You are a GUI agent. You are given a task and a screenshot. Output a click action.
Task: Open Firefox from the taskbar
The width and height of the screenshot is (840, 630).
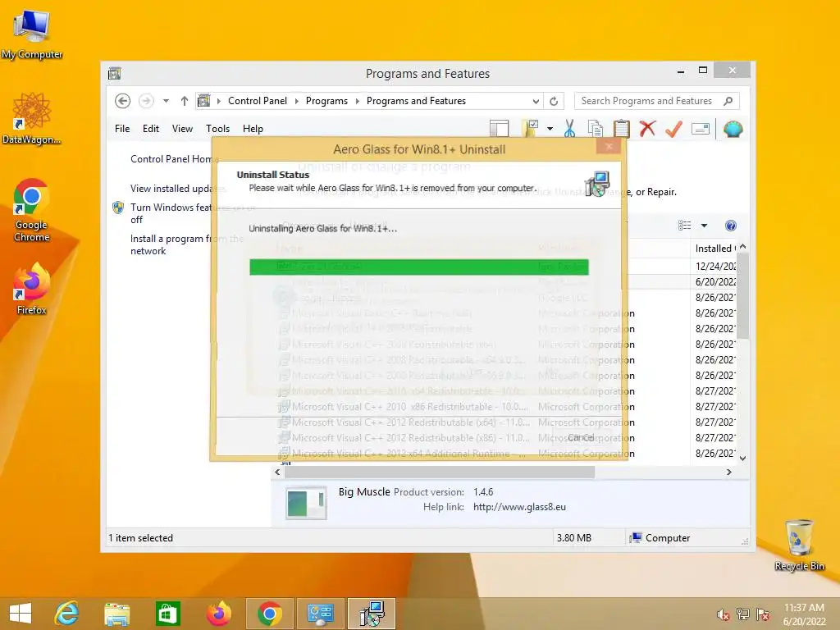(218, 614)
